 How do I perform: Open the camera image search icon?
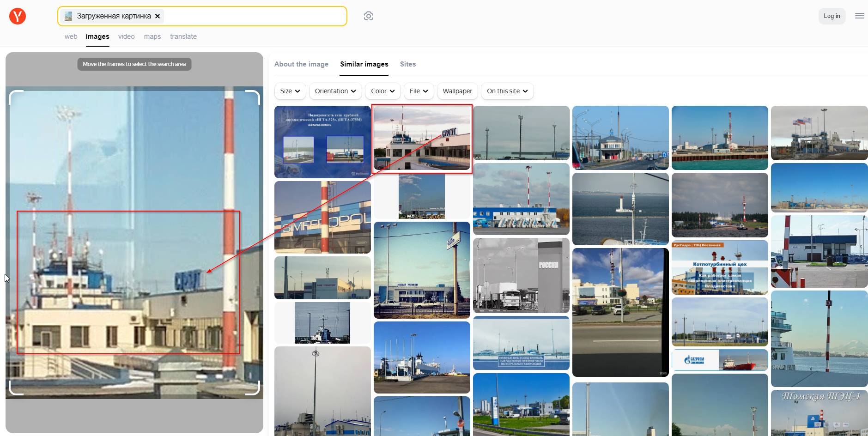point(368,16)
